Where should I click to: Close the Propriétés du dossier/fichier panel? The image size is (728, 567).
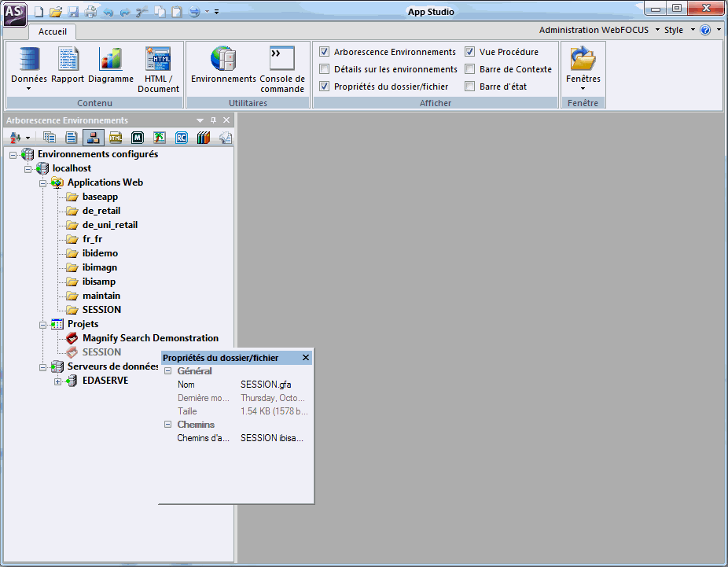pos(306,358)
